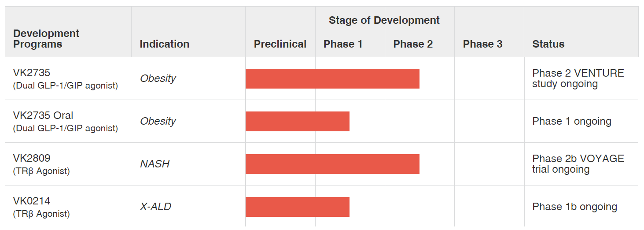Viewport: 644px width, 230px height.
Task: Click the Phase 2 VENTURE study ongoing status
Action: pos(578,78)
